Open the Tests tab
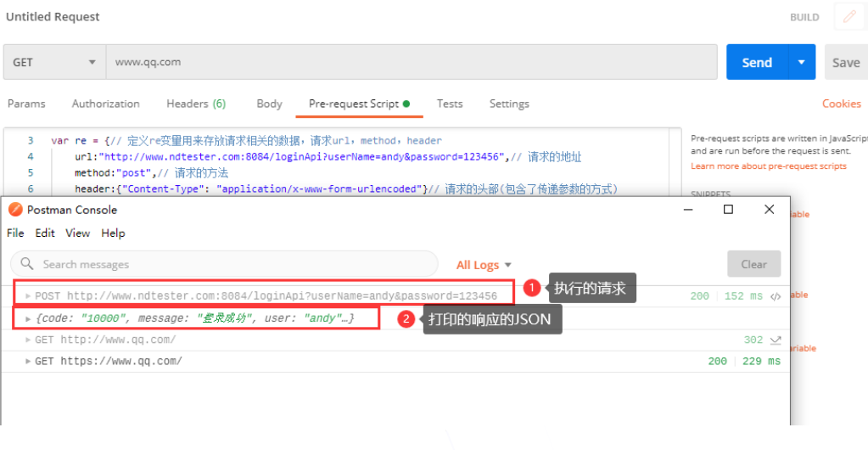 (x=450, y=104)
